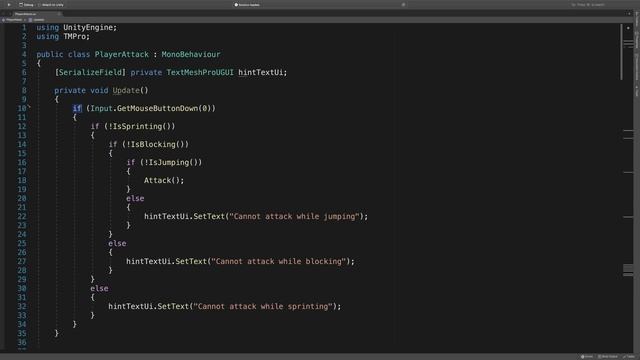Click the 'PlayerAttack' class name
Image resolution: width=640 pixels, height=360 pixels.
122,54
